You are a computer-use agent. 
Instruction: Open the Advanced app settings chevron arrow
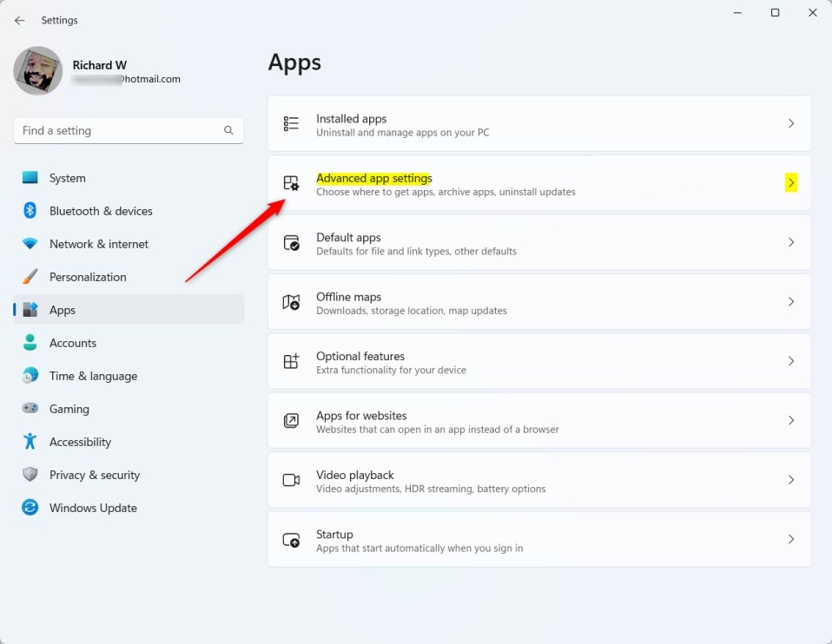790,183
